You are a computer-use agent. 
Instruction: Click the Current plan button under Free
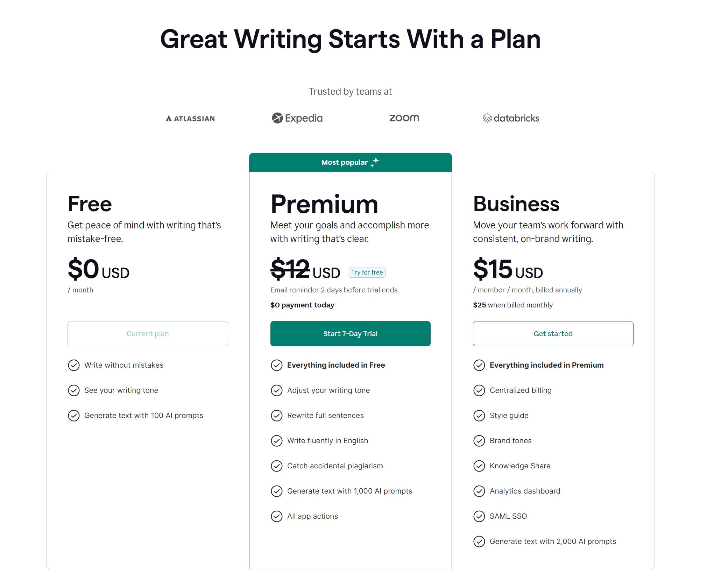[148, 334]
